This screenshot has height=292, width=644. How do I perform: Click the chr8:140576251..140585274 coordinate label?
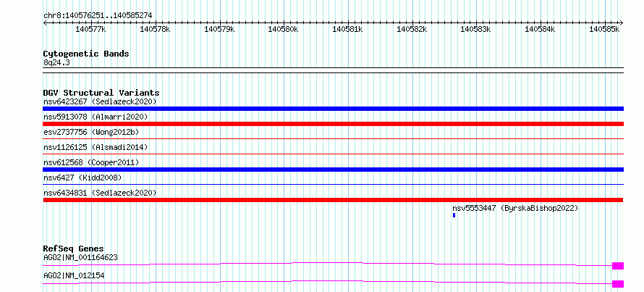click(x=98, y=16)
